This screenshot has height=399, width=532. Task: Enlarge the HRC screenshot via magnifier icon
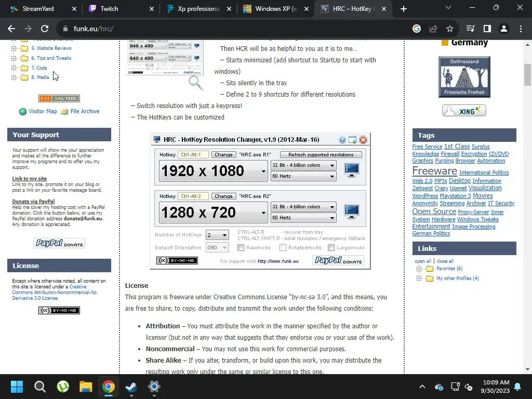tap(196, 83)
